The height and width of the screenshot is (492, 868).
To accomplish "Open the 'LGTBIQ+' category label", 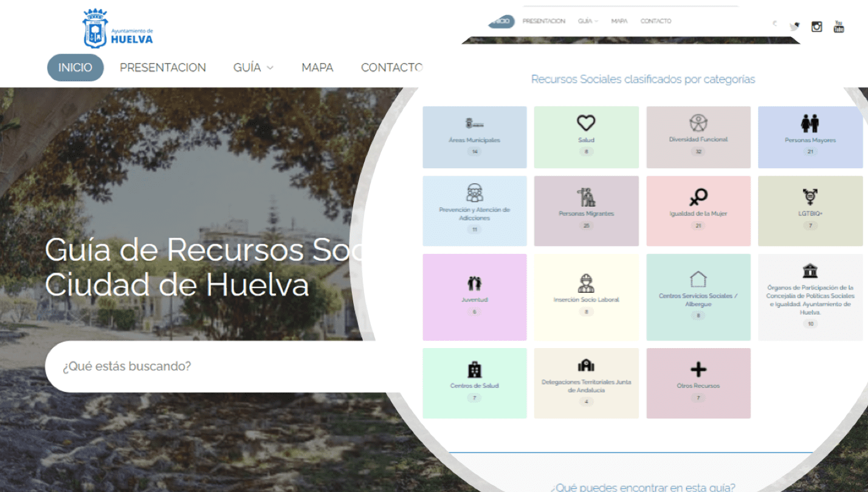I will point(810,214).
